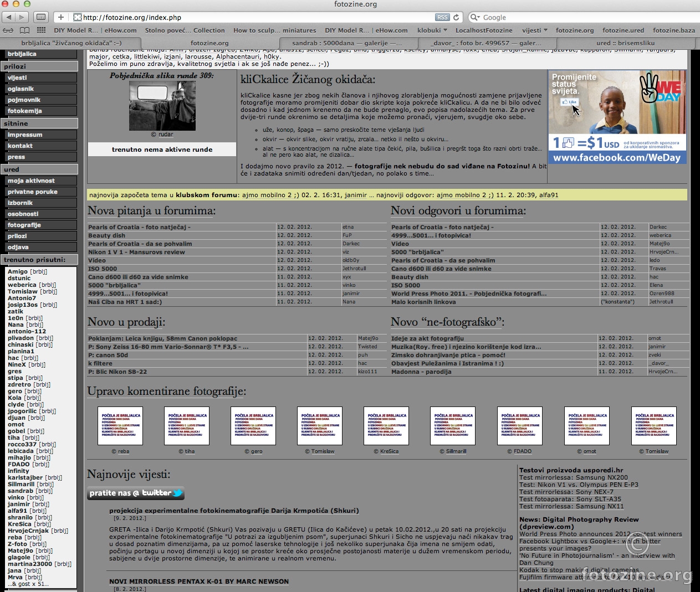
Task: Open the commented photo thumbnail by KreSica
Action: pyautogui.click(x=386, y=426)
